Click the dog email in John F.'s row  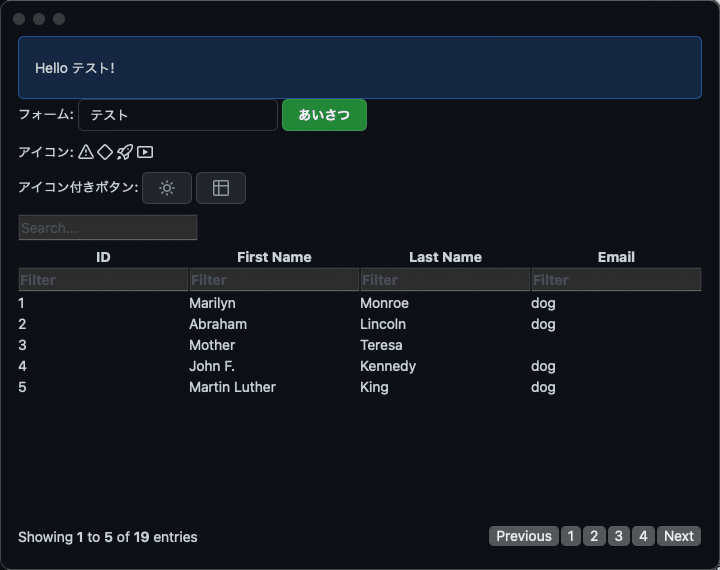pos(543,366)
